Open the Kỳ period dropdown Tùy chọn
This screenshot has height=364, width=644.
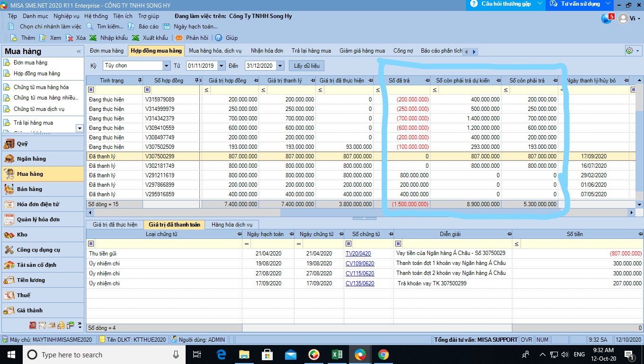click(x=166, y=65)
